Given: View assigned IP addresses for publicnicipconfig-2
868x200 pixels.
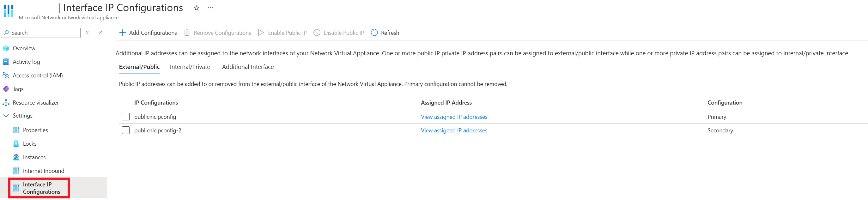Looking at the screenshot, I should [x=454, y=130].
